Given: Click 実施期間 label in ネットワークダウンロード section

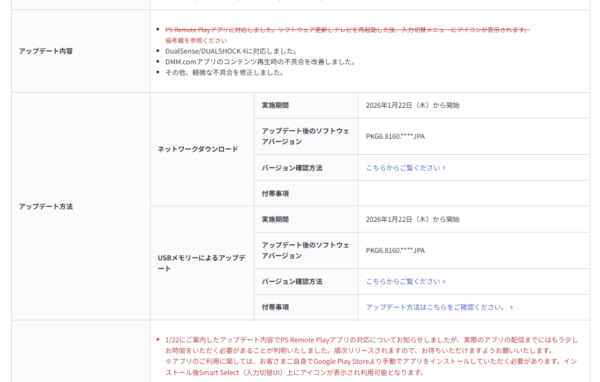Looking at the screenshot, I should click(275, 105).
